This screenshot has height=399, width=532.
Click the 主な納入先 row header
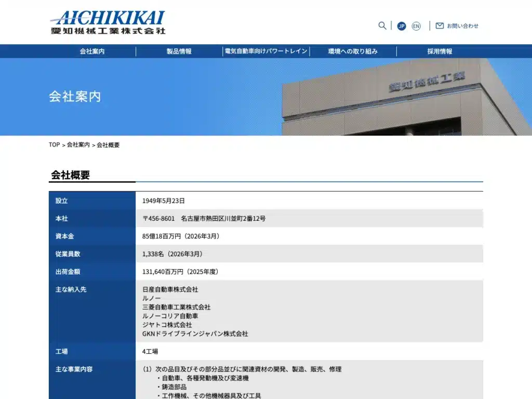pyautogui.click(x=92, y=311)
